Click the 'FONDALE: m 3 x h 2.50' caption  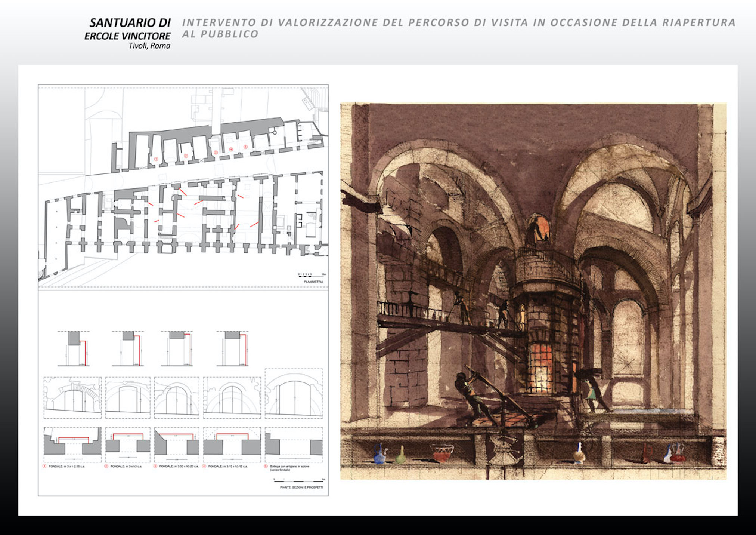(66, 467)
